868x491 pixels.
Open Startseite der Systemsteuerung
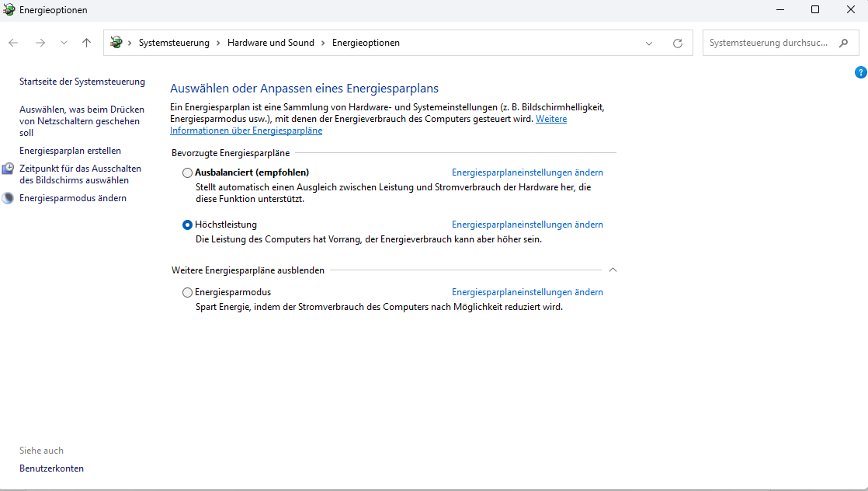[x=82, y=82]
